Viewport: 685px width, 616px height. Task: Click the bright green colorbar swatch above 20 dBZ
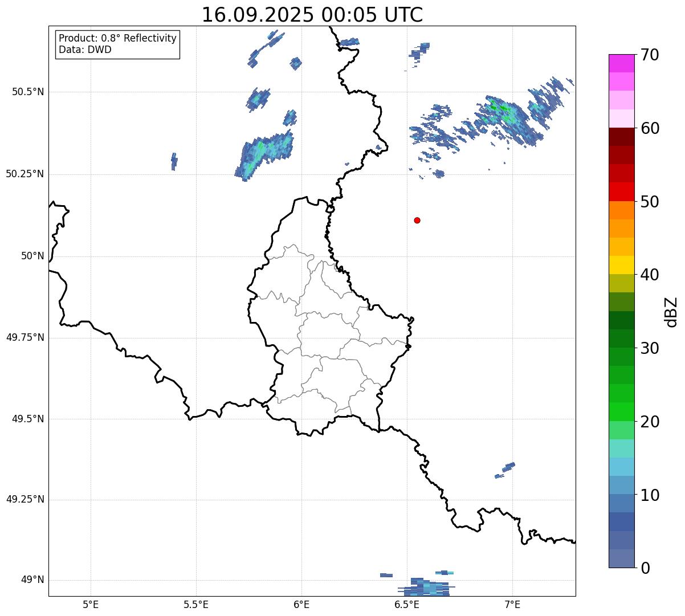pyautogui.click(x=622, y=412)
